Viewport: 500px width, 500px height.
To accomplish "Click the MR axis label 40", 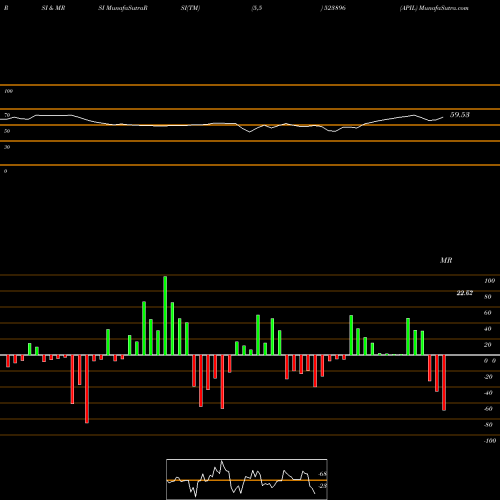I will (x=488, y=329).
